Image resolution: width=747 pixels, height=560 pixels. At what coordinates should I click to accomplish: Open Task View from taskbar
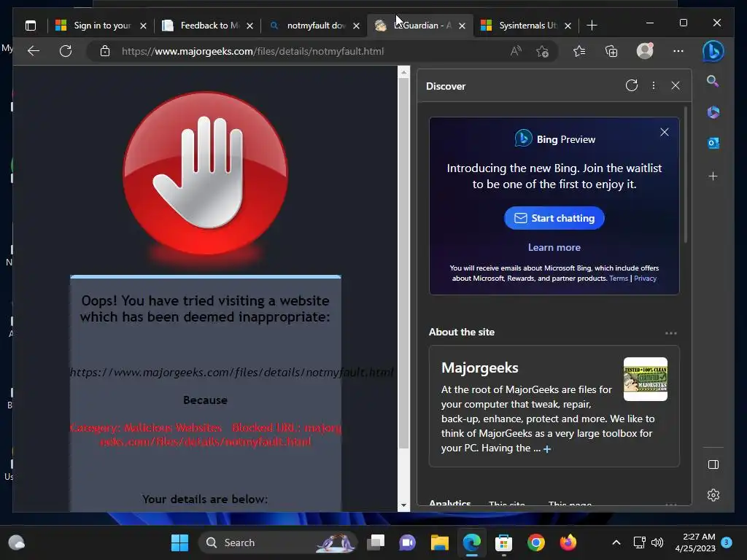tap(376, 542)
